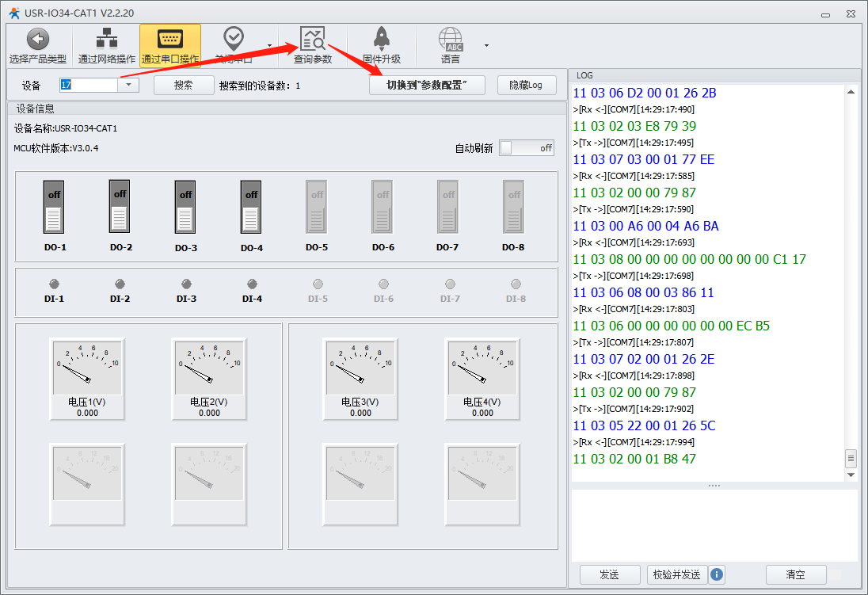
Task: Toggle the DO-3 output switch
Action: tap(185, 207)
